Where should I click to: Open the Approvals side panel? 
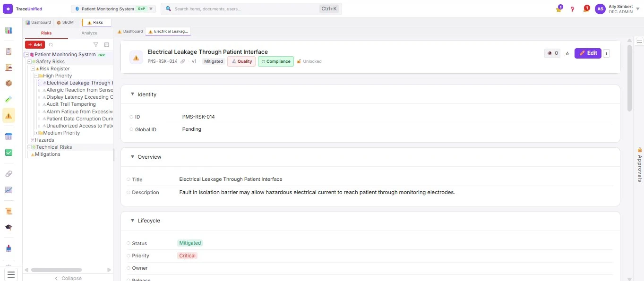pos(640,164)
